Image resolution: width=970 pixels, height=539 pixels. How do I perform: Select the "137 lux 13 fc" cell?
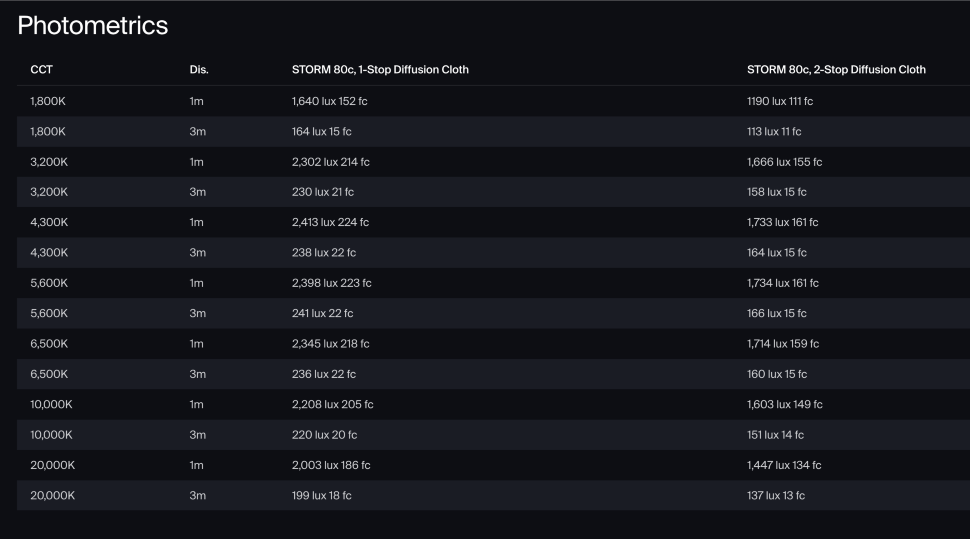(776, 495)
